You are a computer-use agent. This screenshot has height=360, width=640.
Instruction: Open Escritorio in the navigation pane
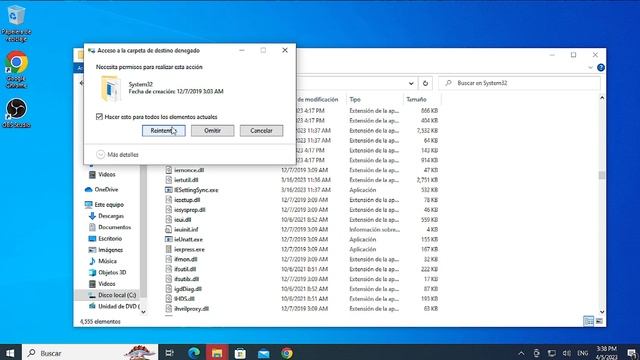point(110,238)
